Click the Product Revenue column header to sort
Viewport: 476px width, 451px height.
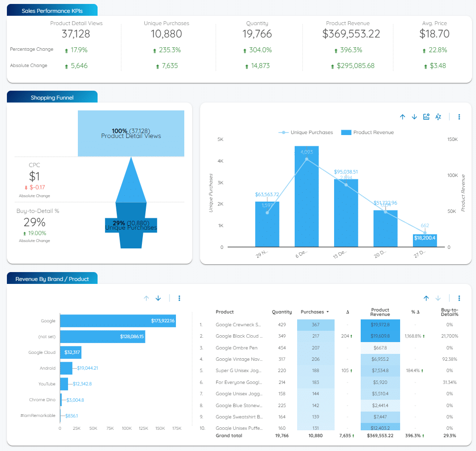[379, 312]
